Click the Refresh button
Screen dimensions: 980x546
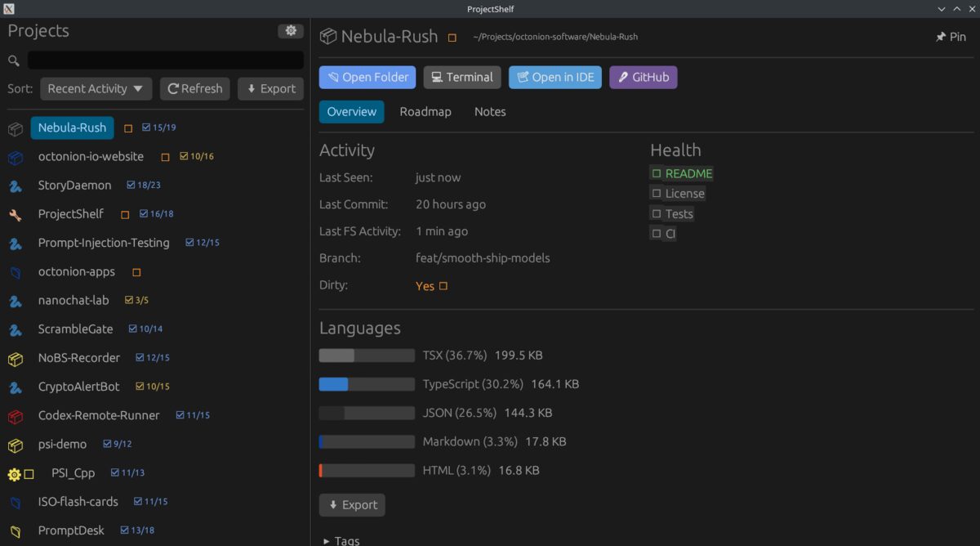[194, 89]
